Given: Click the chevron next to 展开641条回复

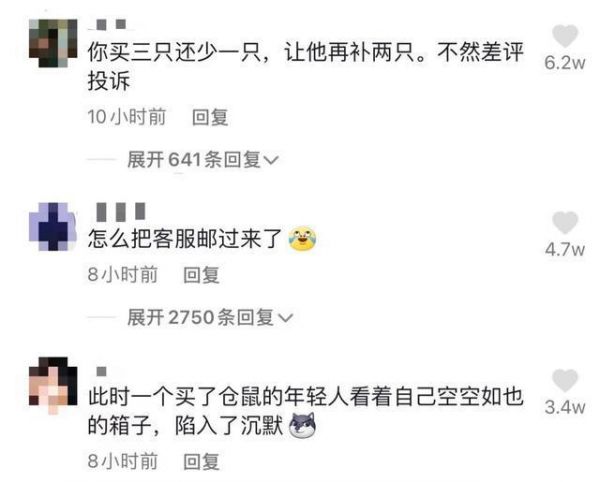Looking at the screenshot, I should pyautogui.click(x=271, y=160).
